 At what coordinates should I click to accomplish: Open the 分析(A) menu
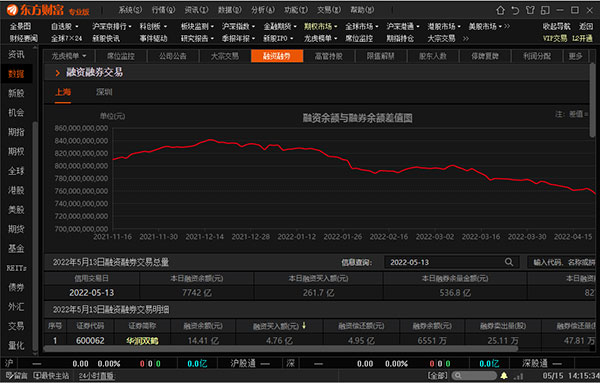(x=263, y=10)
